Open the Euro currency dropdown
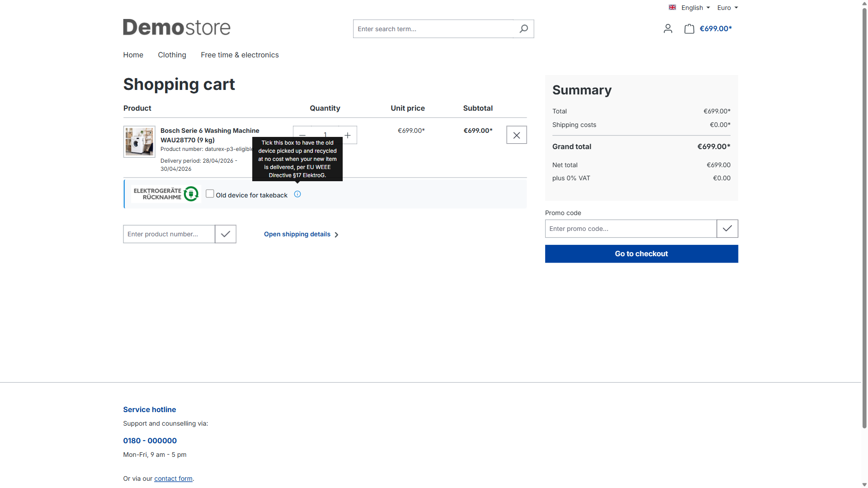This screenshot has height=488, width=868. point(727,8)
